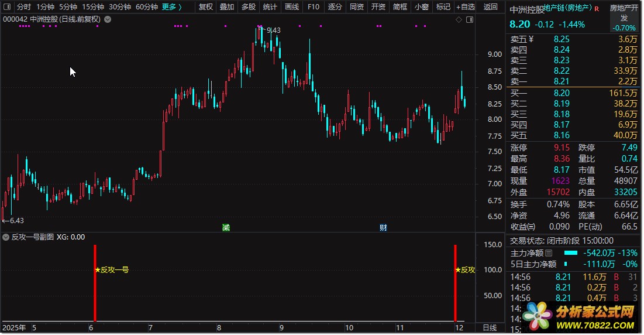This screenshot has width=644, height=335.
Task: Expand the 000042 中洲控股 chart dropdown arrow
Action: point(108,19)
